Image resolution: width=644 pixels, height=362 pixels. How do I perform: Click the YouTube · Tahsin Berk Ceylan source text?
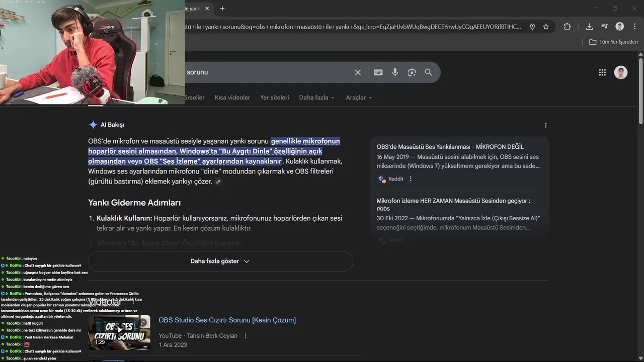pos(198,336)
